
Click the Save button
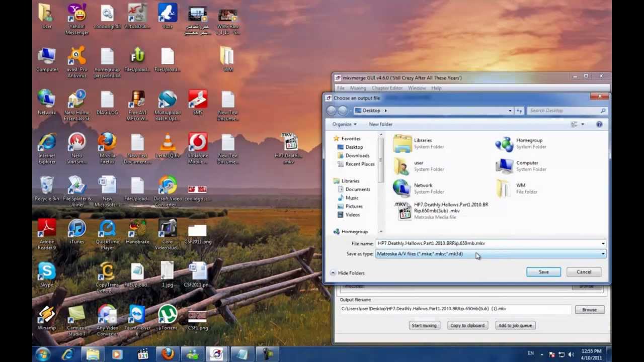(x=543, y=272)
